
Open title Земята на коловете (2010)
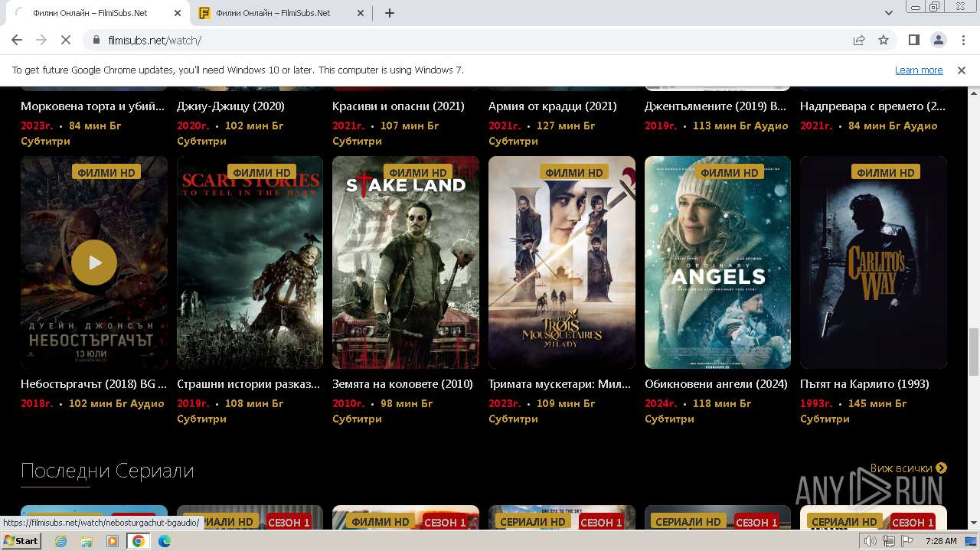(x=403, y=384)
